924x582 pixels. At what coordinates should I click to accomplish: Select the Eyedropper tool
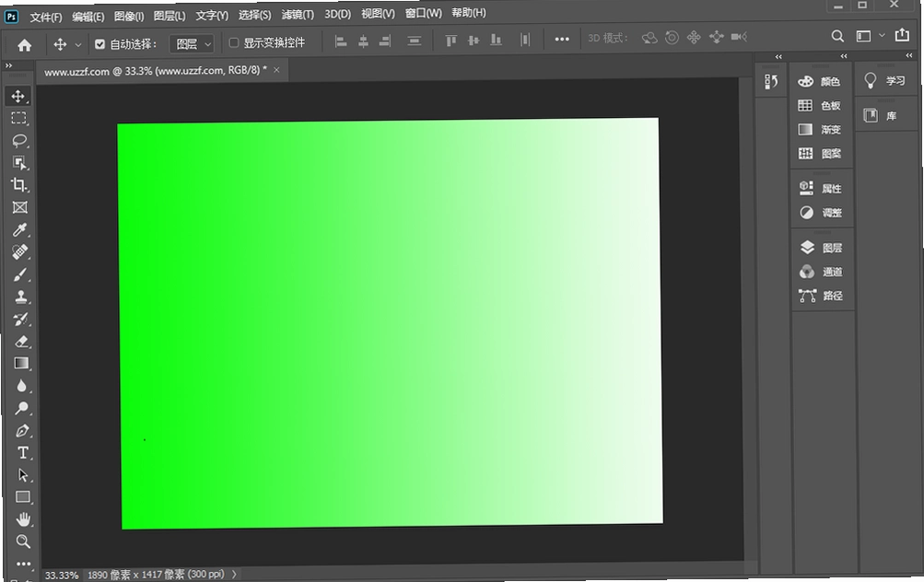coord(20,229)
